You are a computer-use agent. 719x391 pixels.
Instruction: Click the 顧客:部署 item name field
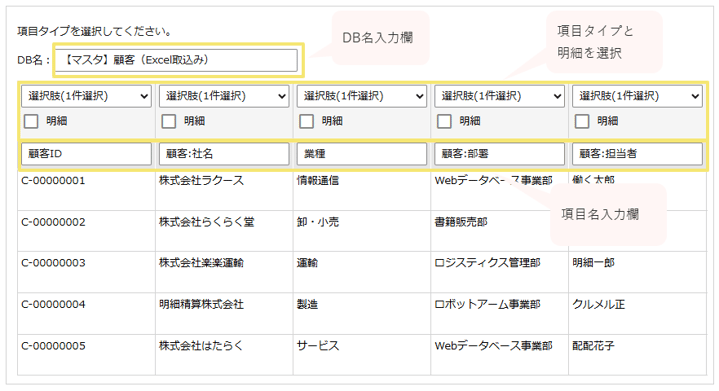coord(499,154)
